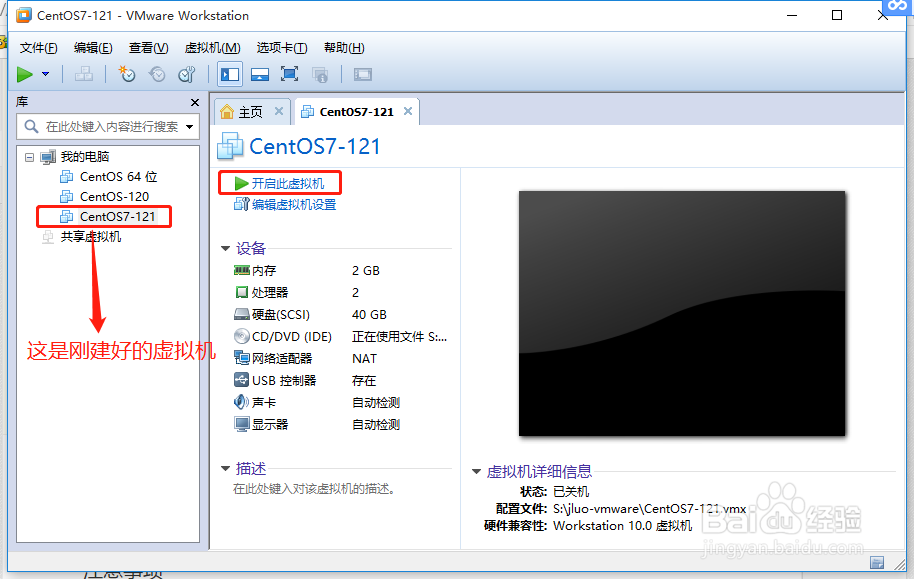
Task: Collapse the 虚拟机详细信息 section
Action: click(476, 471)
